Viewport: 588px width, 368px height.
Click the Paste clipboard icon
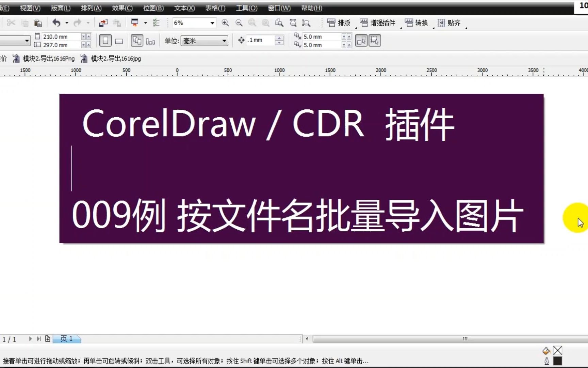point(38,23)
